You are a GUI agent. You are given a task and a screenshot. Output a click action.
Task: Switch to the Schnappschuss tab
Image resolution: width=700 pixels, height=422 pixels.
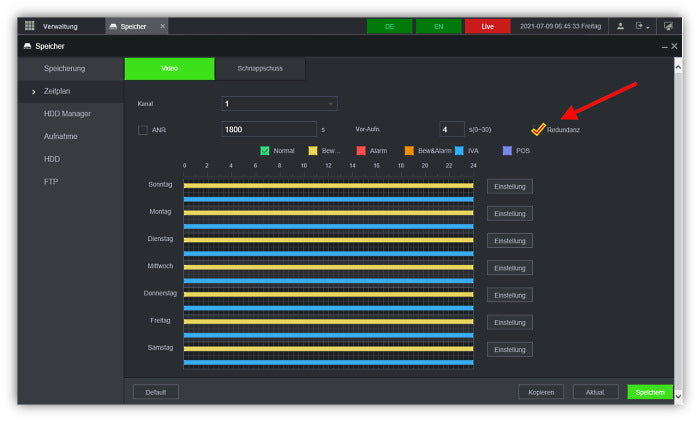pyautogui.click(x=260, y=69)
